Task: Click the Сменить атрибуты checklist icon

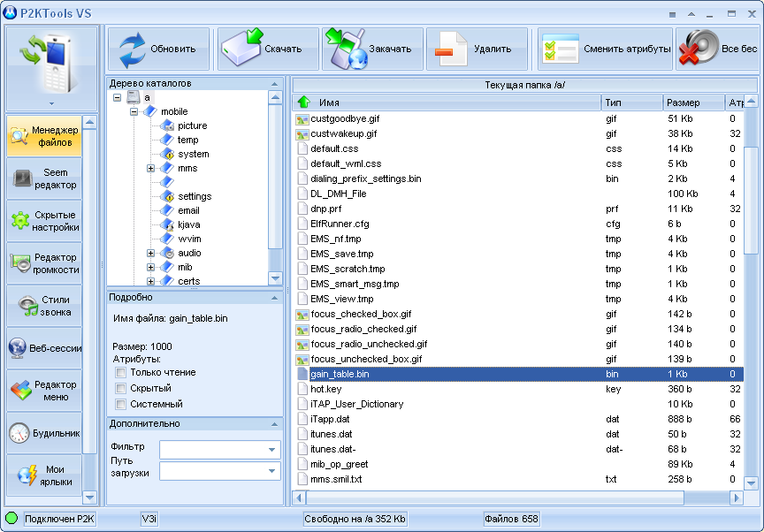Action: coord(561,49)
